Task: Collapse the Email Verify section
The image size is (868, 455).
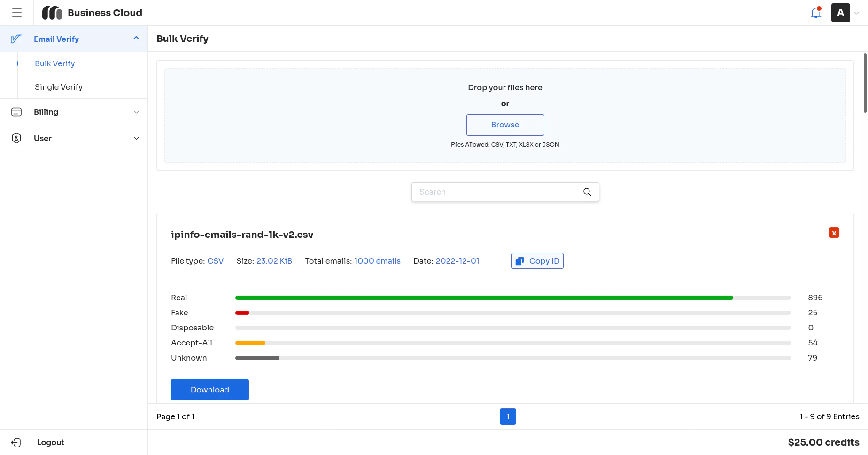Action: [136, 38]
